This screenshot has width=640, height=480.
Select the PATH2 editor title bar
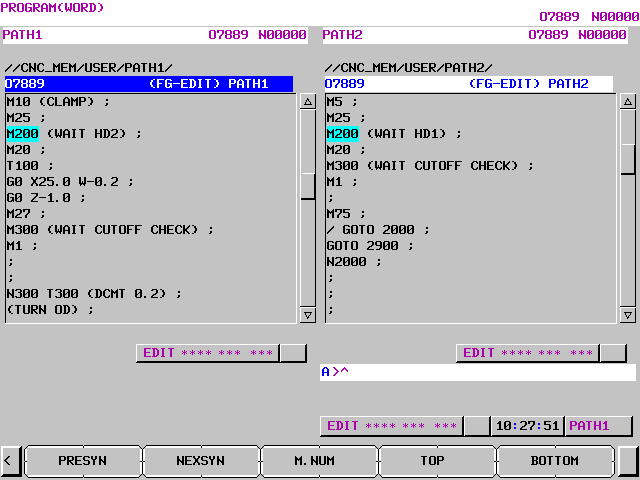468,84
